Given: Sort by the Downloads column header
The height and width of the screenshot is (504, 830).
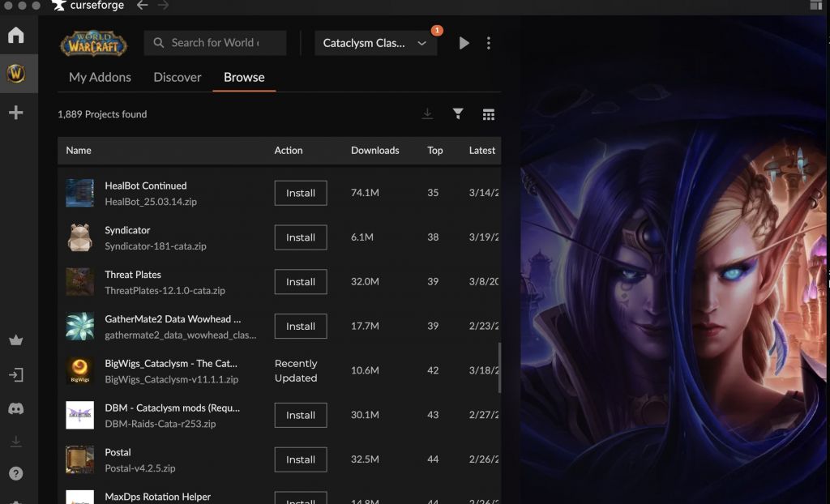Looking at the screenshot, I should click(374, 151).
